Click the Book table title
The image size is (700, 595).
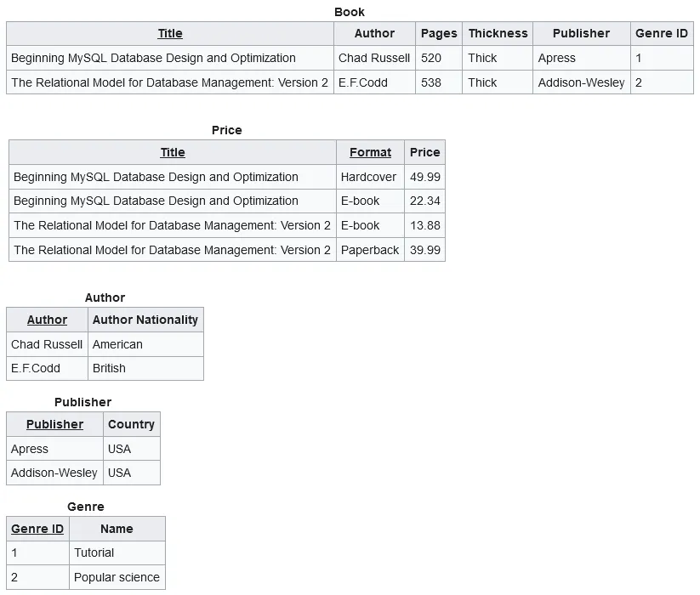350,12
